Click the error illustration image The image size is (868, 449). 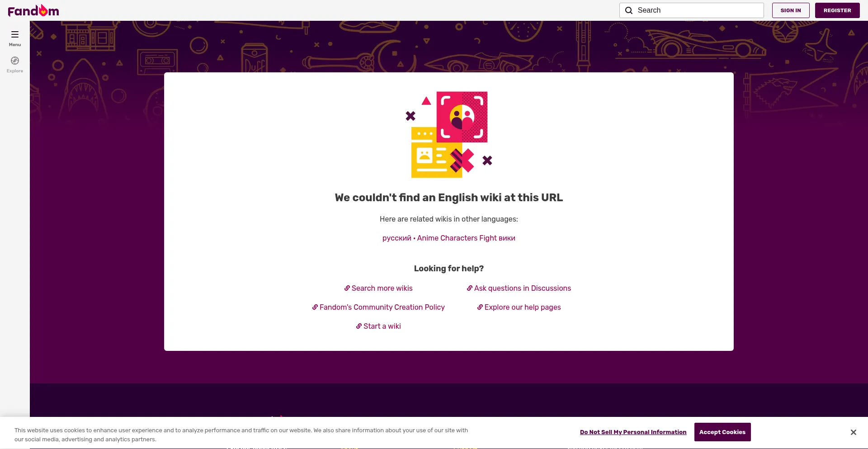pos(449,135)
